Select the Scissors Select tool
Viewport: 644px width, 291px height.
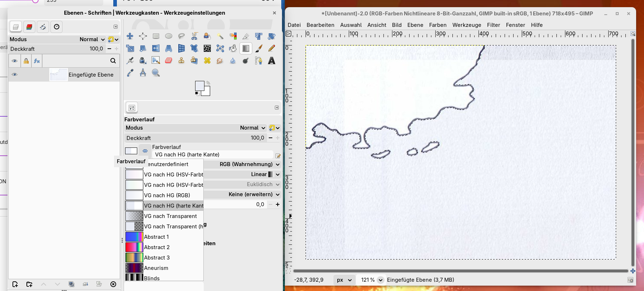pyautogui.click(x=194, y=36)
